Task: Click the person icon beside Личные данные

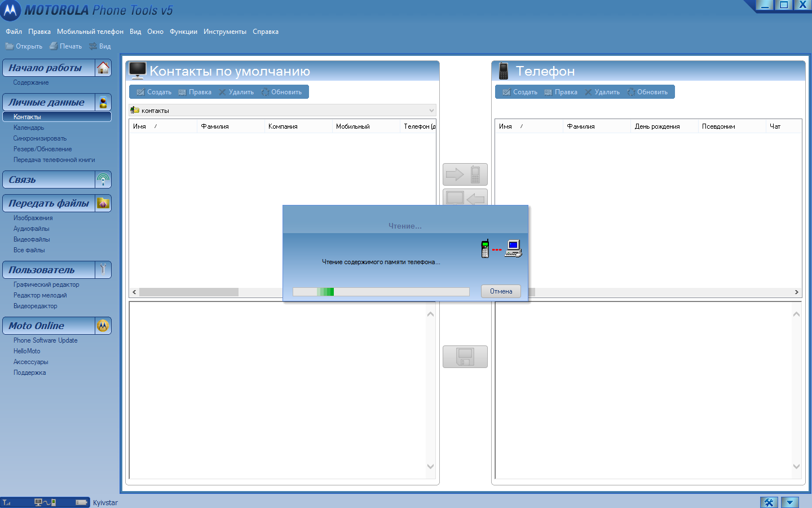Action: 103,102
